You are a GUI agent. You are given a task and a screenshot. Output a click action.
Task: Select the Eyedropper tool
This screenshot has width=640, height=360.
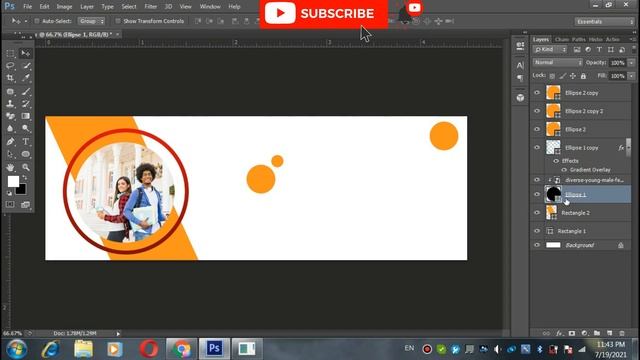pyautogui.click(x=26, y=78)
